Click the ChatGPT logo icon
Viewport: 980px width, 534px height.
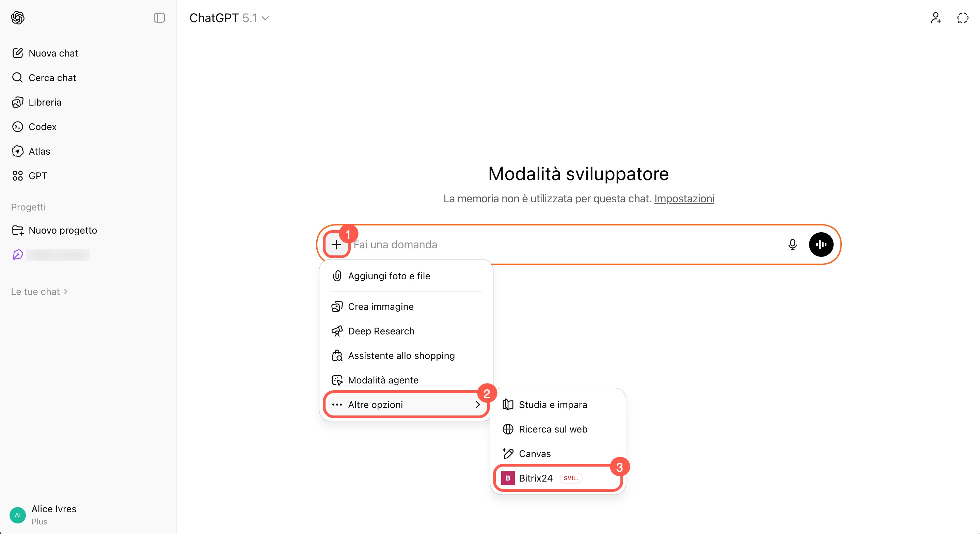click(17, 17)
